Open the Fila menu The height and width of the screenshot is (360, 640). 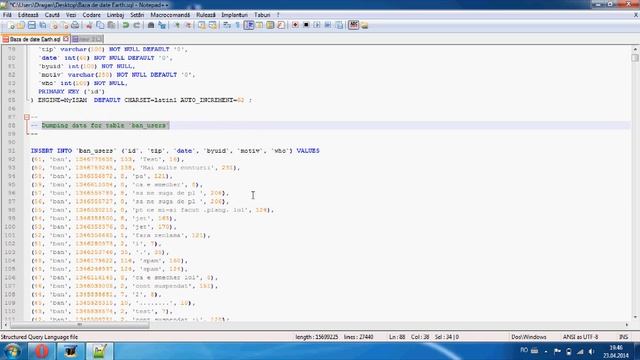(7, 15)
